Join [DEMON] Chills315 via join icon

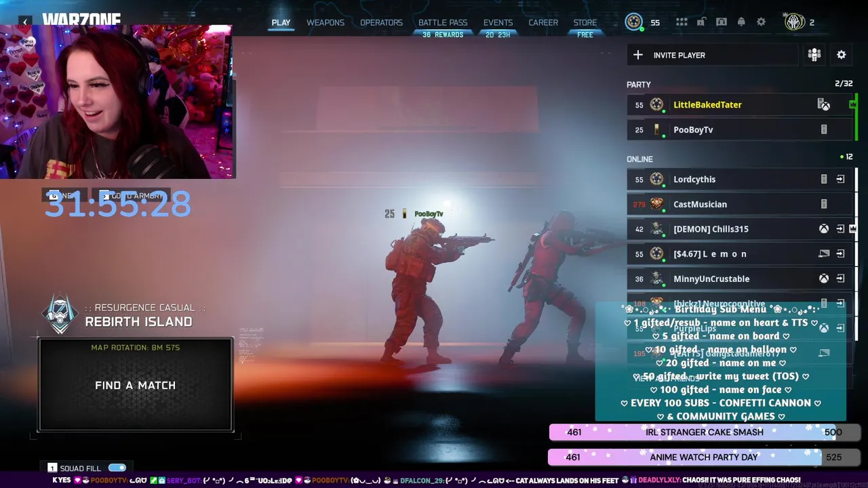click(840, 229)
